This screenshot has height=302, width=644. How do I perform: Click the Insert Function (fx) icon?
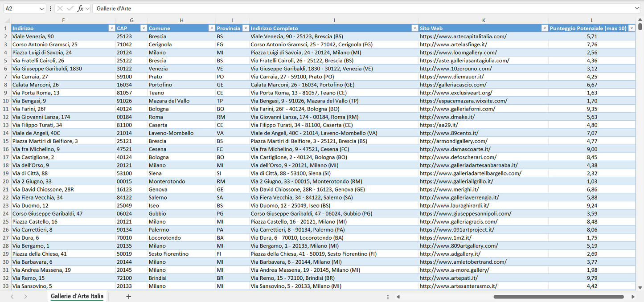click(x=80, y=8)
